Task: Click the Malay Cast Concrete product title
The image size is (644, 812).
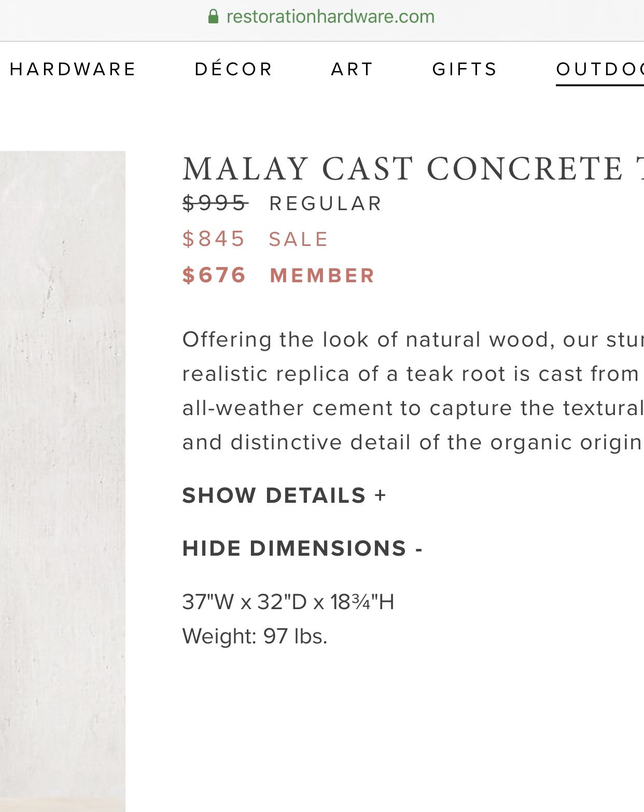Action: point(413,169)
